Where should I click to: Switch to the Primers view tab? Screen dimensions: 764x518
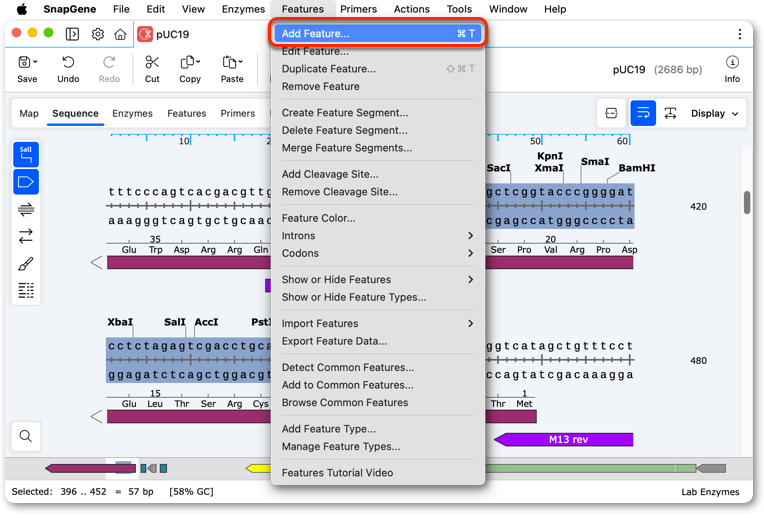tap(238, 114)
